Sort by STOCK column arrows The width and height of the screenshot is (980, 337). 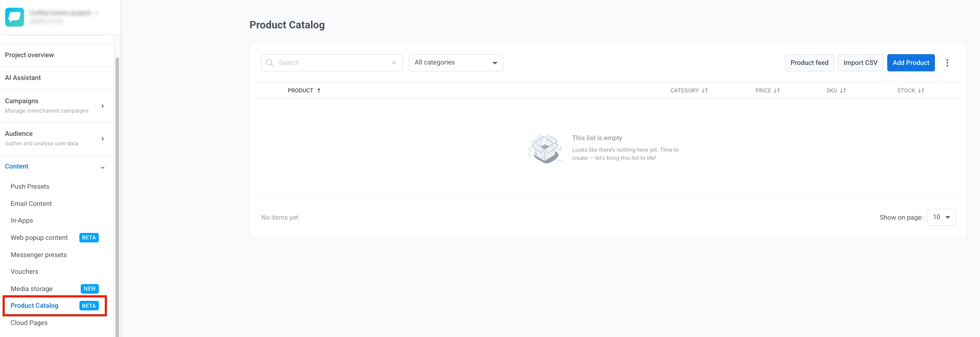tap(921, 91)
